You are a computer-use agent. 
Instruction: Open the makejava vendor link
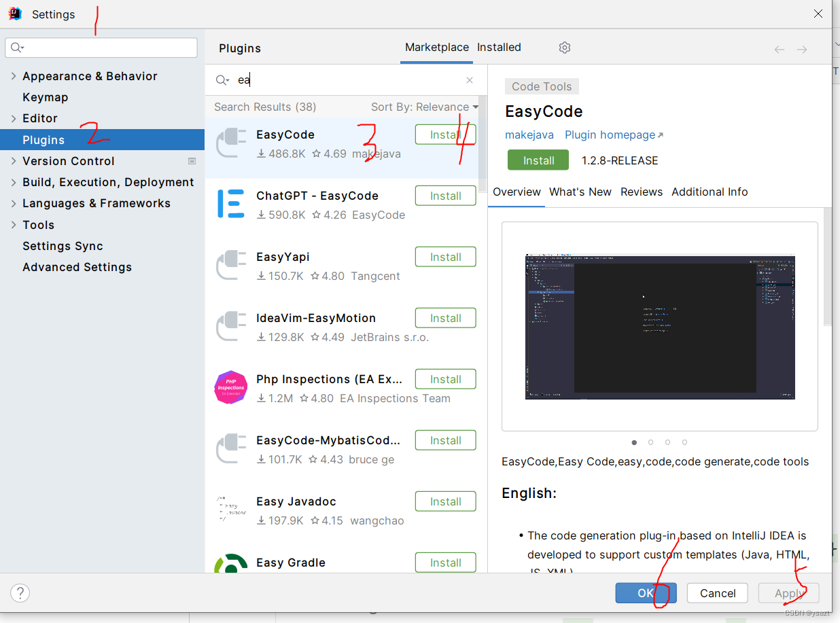click(529, 135)
